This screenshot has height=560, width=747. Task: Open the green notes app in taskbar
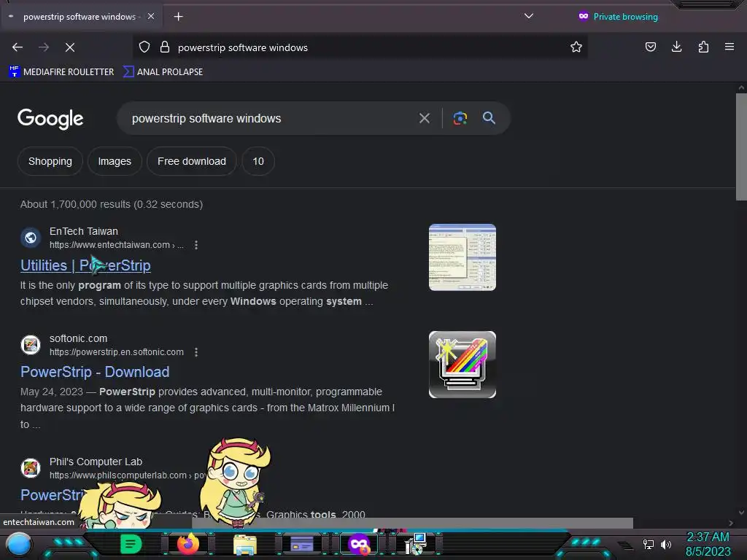pyautogui.click(x=131, y=544)
